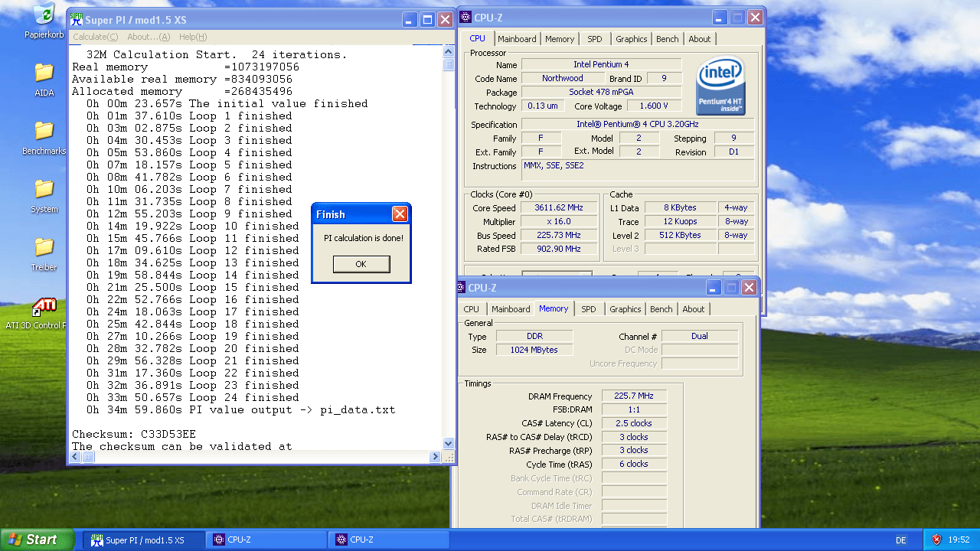Activate the first CPU-Z taskbar button
The height and width of the screenshot is (551, 980).
[x=266, y=540]
